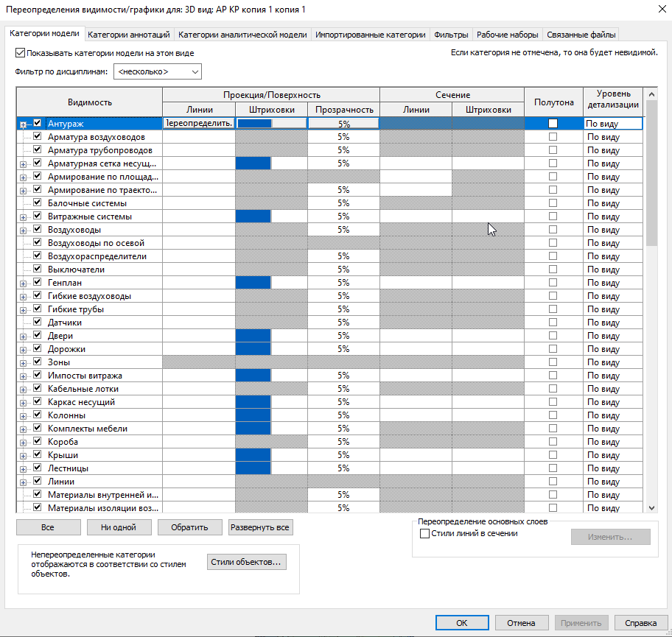Select the Дорожки row label
This screenshot has width=672, height=637.
tap(66, 349)
